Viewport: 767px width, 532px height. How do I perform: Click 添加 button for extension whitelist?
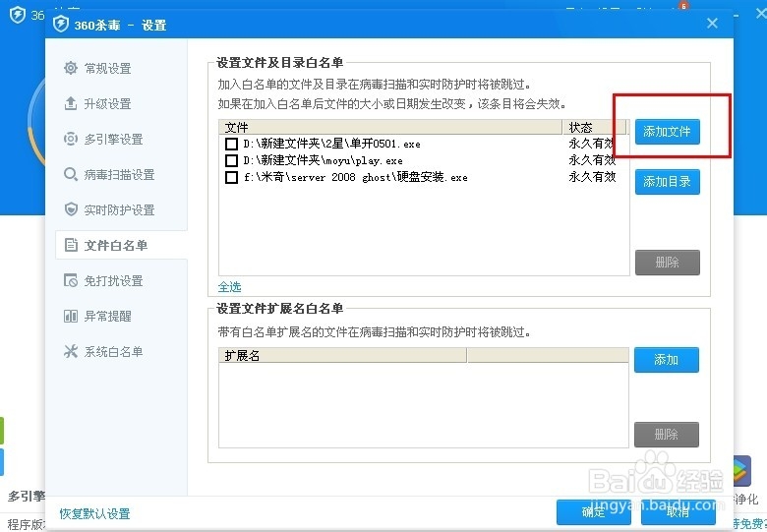point(667,360)
